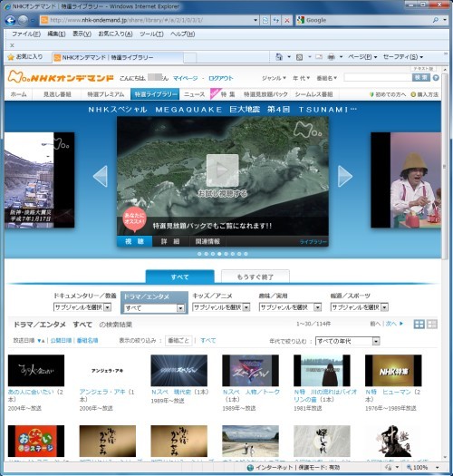Click the 購入方法 purchase guide link
The height and width of the screenshot is (476, 453).
[x=425, y=94]
